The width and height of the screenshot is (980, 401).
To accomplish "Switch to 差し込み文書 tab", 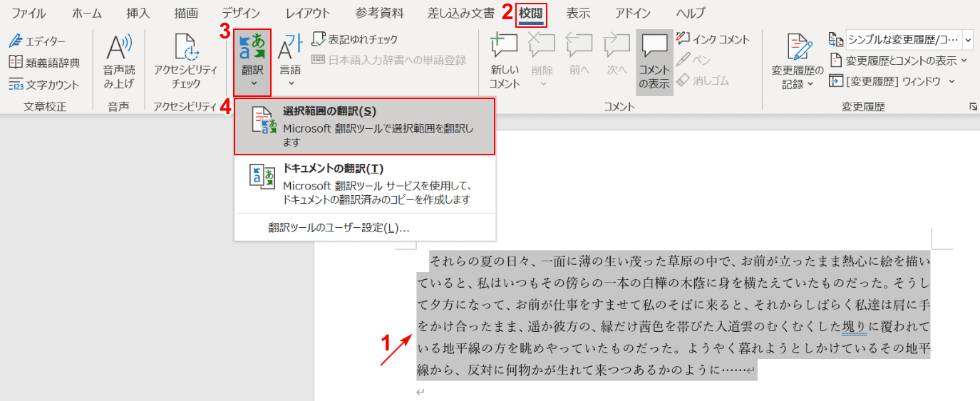I will point(461,13).
